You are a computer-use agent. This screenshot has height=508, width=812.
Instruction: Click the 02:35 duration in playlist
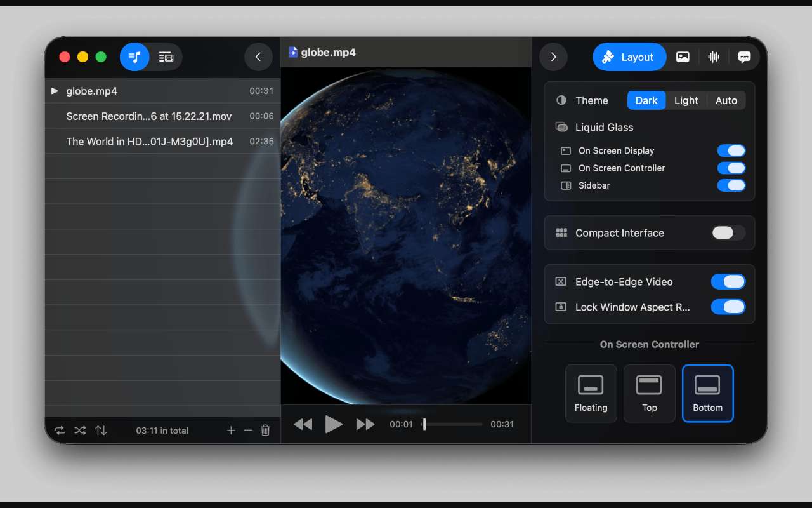pos(261,142)
